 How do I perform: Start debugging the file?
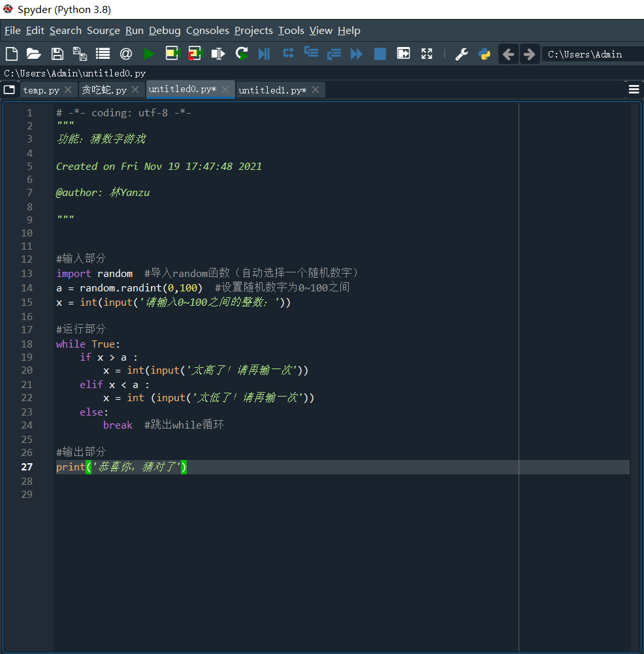[264, 54]
